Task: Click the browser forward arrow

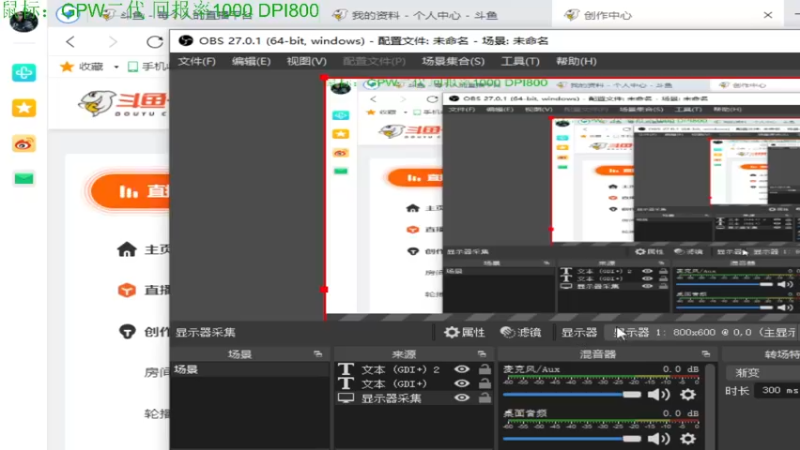Action: tap(113, 42)
